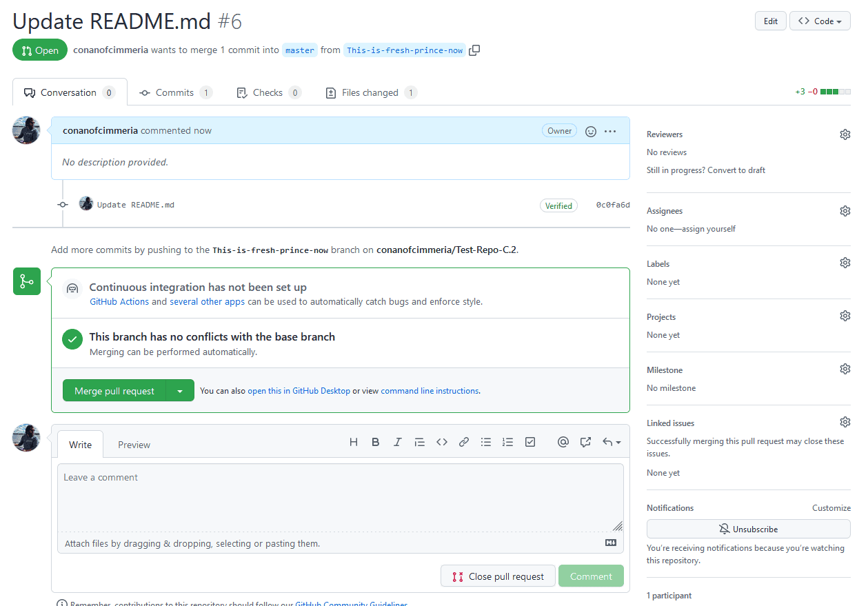Select the Write tab in the comment editor
Image resolution: width=868 pixels, height=606 pixels.
(x=80, y=445)
